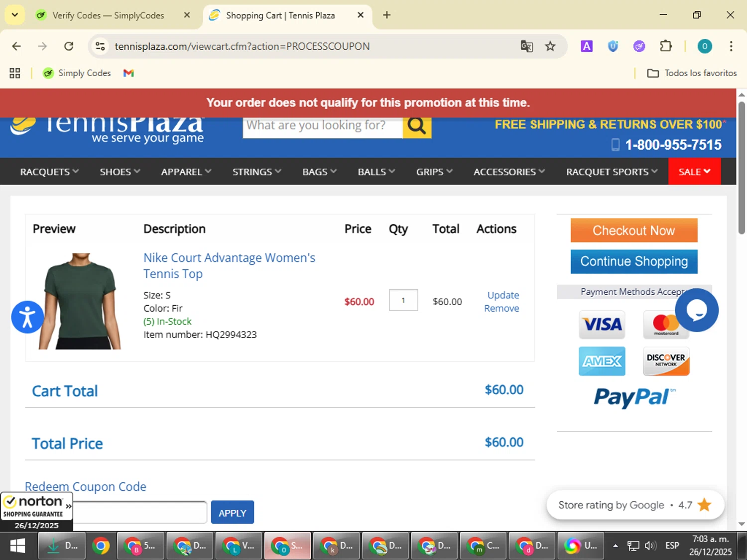This screenshot has height=560, width=747.
Task: Click the quantity input field
Action: tap(403, 300)
